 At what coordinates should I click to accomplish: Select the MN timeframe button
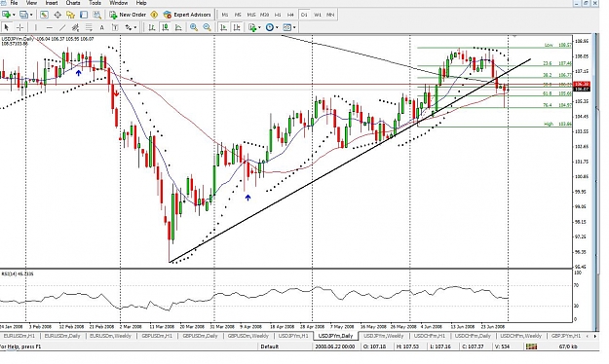(x=330, y=15)
